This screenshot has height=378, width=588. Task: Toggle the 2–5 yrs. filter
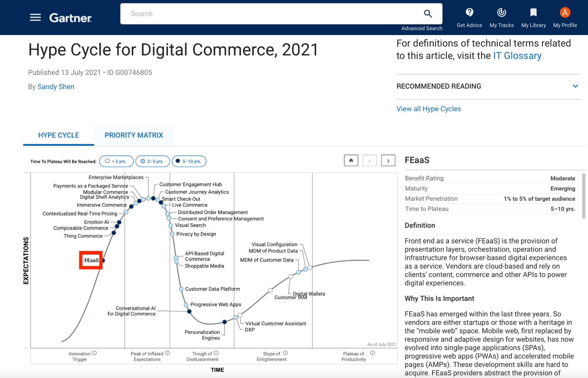pyautogui.click(x=153, y=161)
